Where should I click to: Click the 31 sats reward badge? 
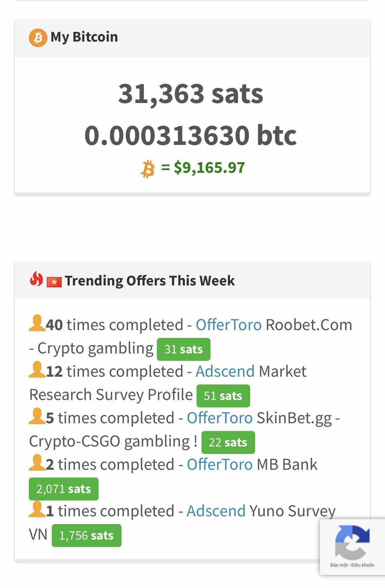[x=184, y=349]
